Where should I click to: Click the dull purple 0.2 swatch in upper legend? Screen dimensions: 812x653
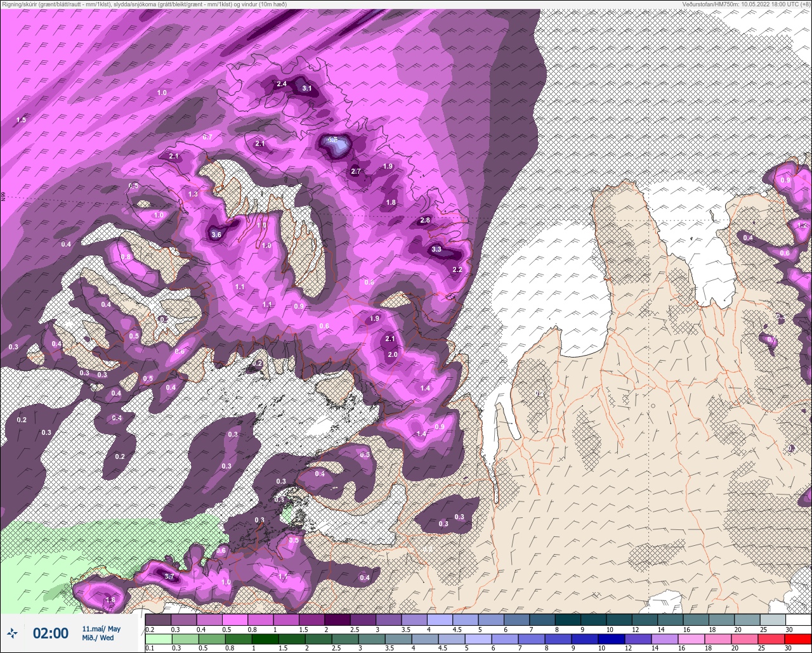(x=158, y=619)
